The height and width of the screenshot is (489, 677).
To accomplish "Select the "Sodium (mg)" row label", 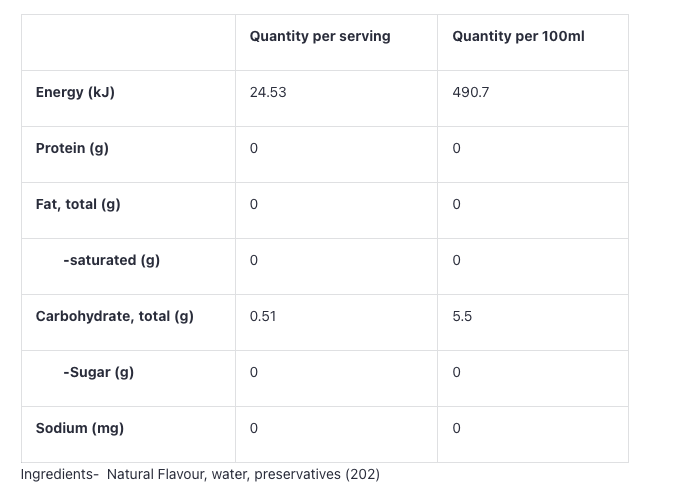I will click(x=80, y=428).
